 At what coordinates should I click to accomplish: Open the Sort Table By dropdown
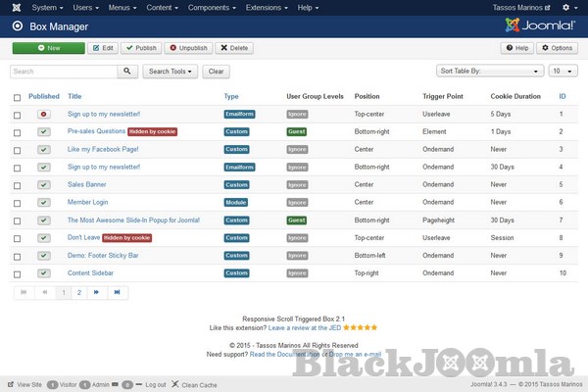[x=489, y=72]
